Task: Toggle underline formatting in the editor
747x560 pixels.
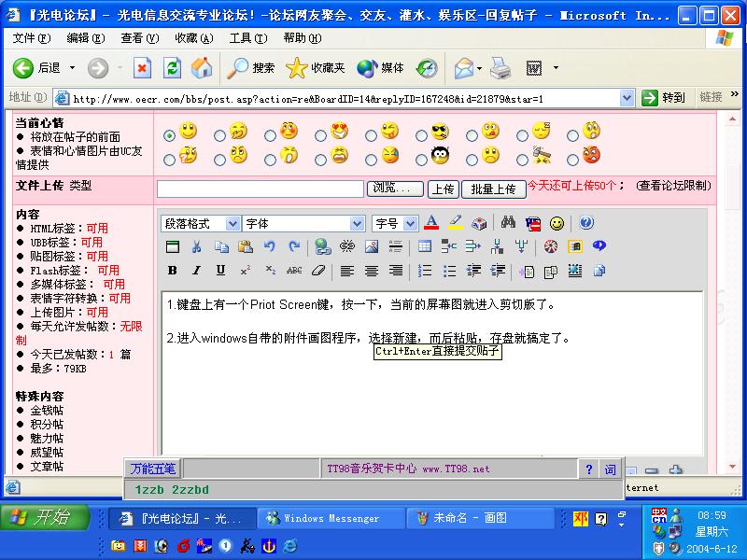Action: pyautogui.click(x=220, y=271)
